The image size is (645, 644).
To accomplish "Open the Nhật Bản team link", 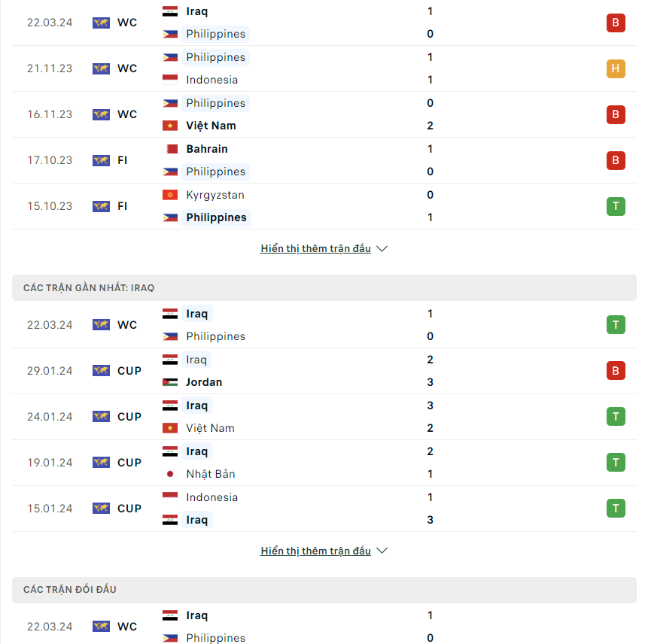I will click(211, 474).
